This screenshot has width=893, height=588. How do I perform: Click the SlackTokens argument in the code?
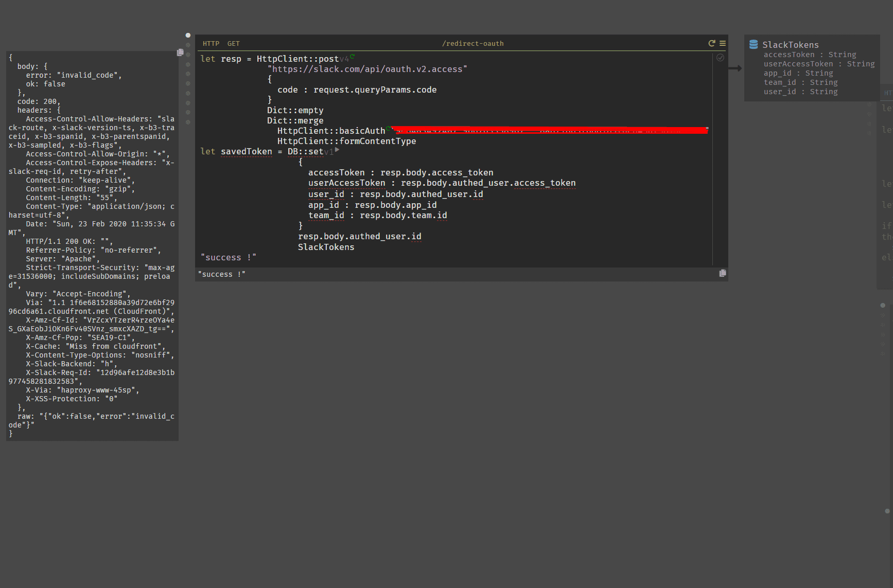pyautogui.click(x=326, y=247)
